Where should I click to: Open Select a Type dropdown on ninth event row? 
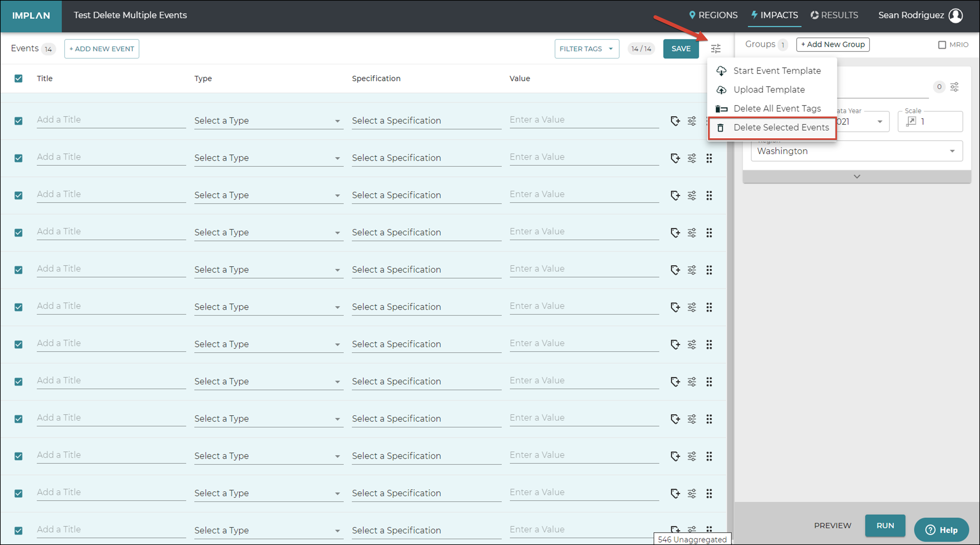tap(269, 419)
